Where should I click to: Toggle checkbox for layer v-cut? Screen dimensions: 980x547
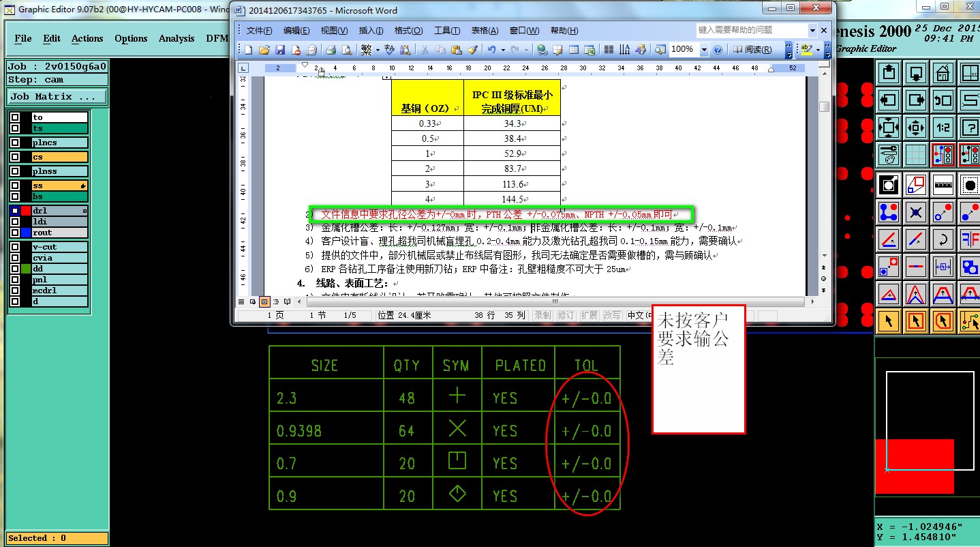(x=15, y=247)
